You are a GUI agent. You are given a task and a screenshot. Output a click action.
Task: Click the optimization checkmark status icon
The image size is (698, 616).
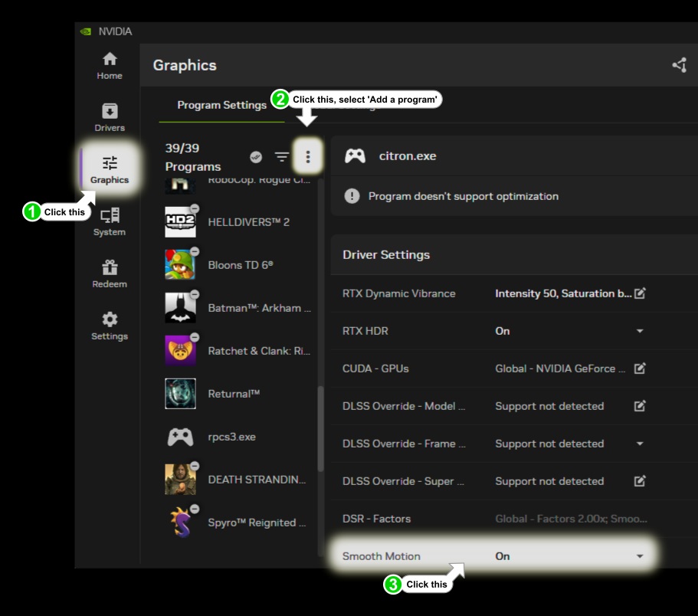pos(256,156)
